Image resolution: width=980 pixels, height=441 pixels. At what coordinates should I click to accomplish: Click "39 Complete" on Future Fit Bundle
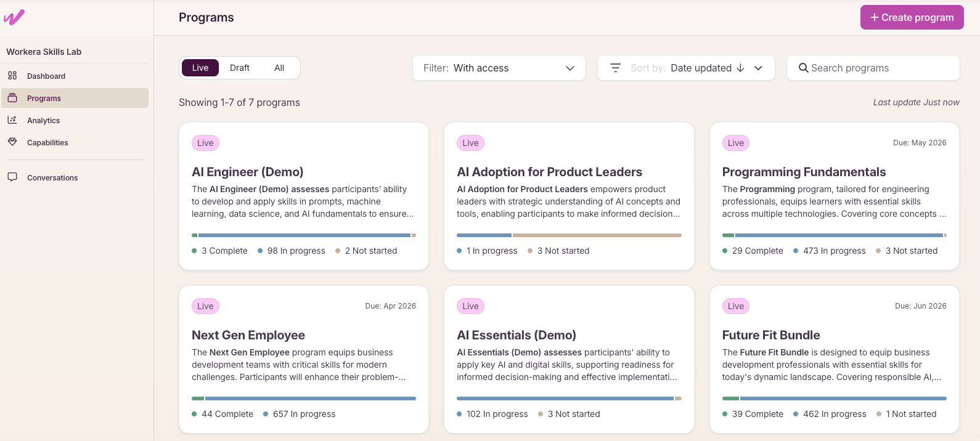coord(757,414)
